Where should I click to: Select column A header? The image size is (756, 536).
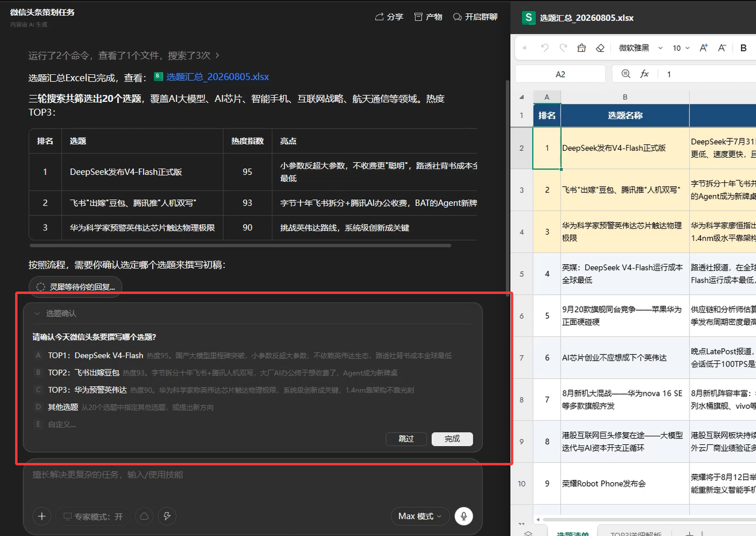(x=547, y=97)
